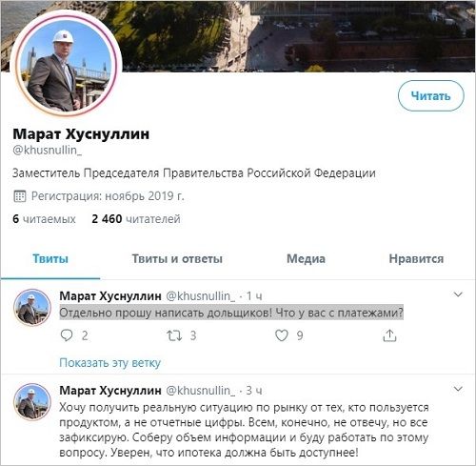Click the small avatar beside the first tweet
Image resolution: width=476 pixels, height=466 pixels.
click(x=32, y=308)
